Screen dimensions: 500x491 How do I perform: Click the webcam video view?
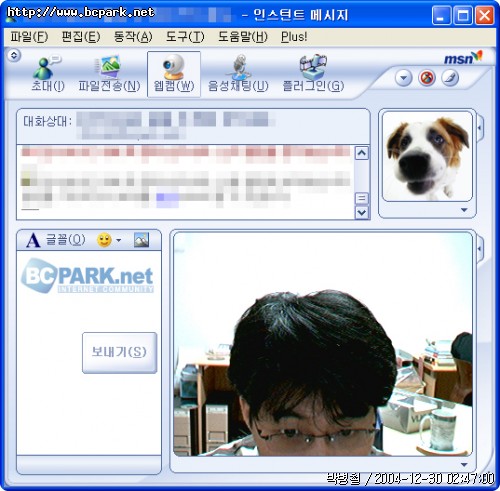click(323, 344)
